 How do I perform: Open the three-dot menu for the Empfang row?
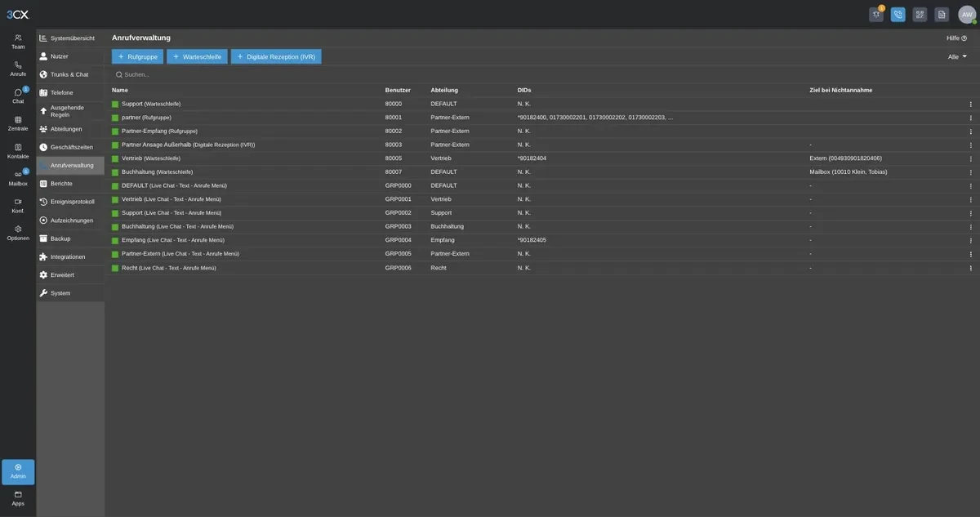(971, 240)
